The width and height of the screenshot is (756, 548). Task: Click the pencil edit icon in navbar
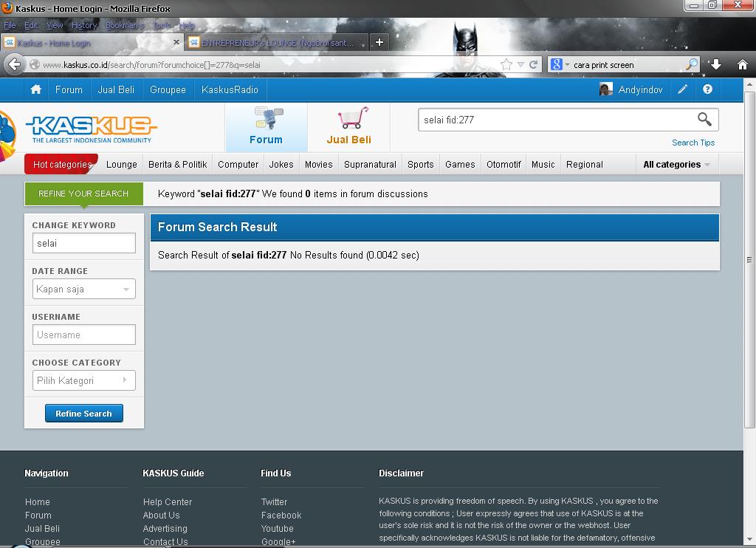tap(683, 89)
